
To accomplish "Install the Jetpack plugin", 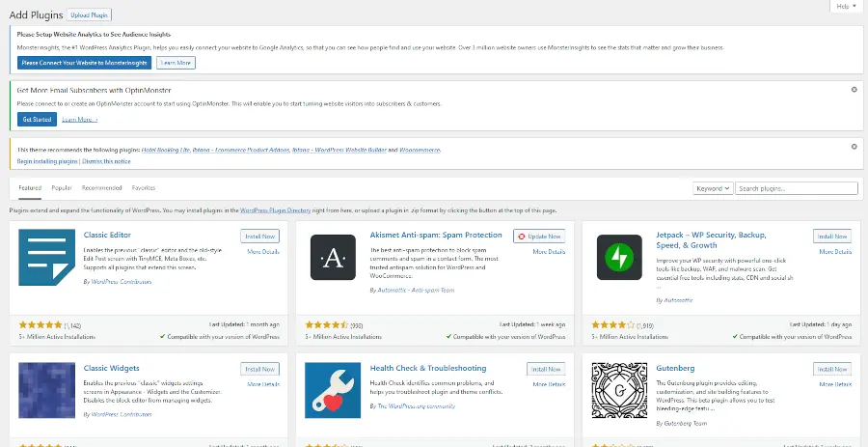I will pyautogui.click(x=832, y=236).
